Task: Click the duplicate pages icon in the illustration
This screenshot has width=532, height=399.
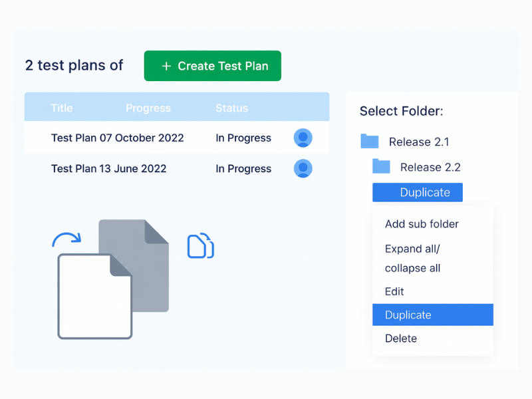Action: [x=200, y=247]
